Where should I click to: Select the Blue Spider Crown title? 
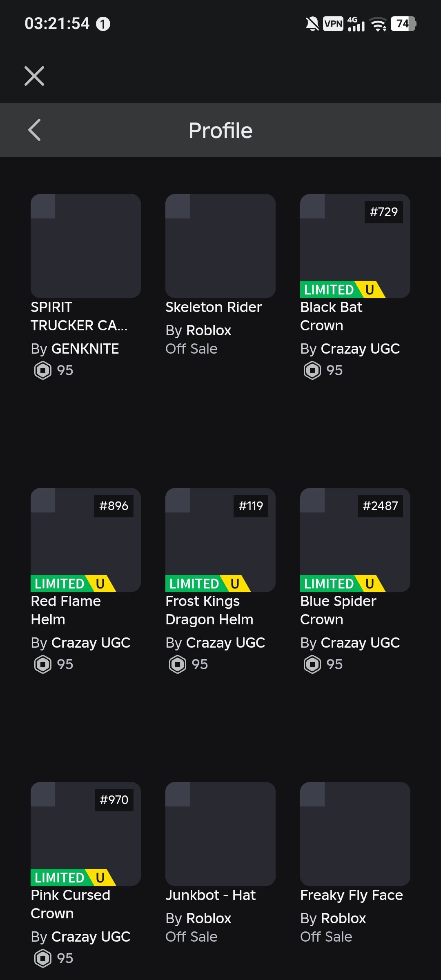pos(338,610)
